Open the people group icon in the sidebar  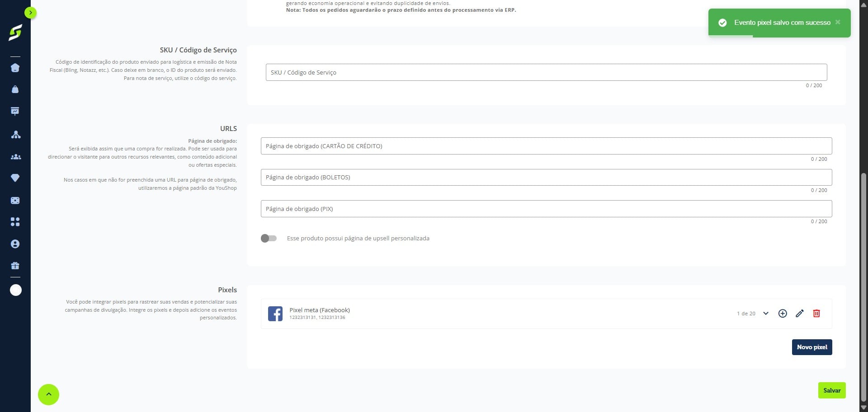(15, 157)
